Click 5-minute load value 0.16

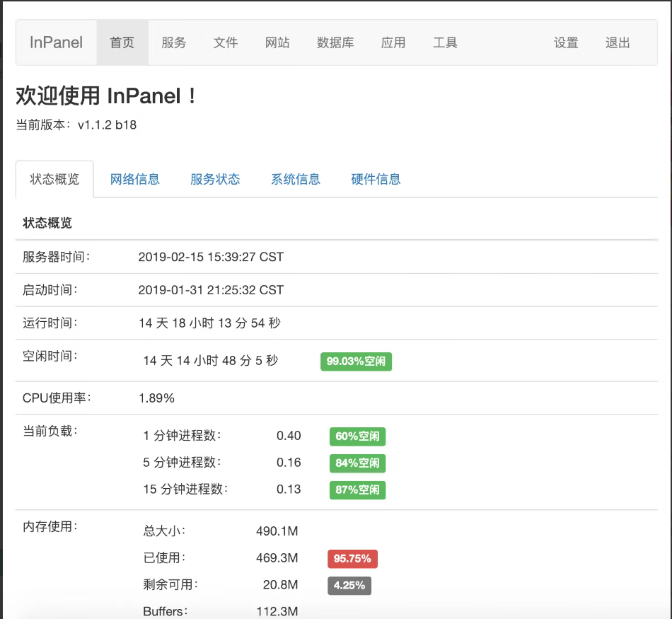pyautogui.click(x=289, y=463)
